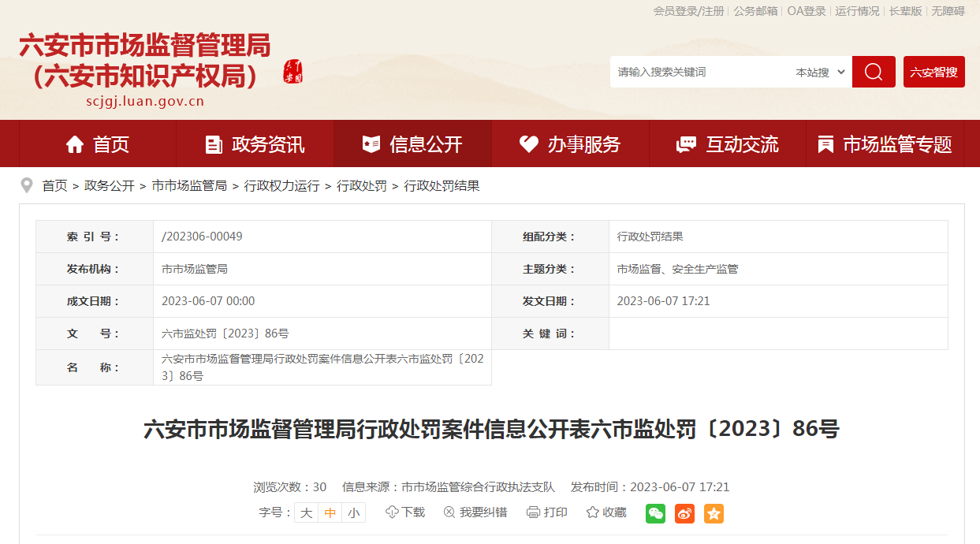
Task: Click the 打印 link text
Action: pos(556,512)
